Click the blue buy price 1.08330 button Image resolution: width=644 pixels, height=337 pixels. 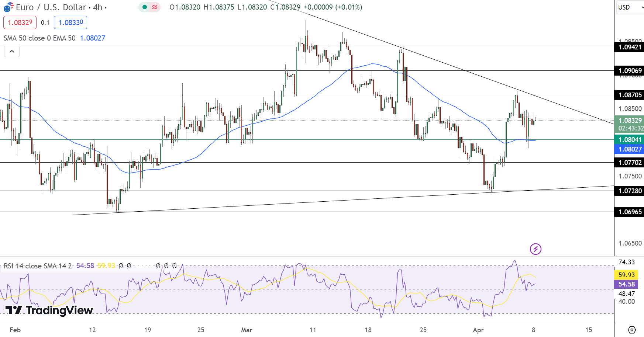[x=70, y=22]
